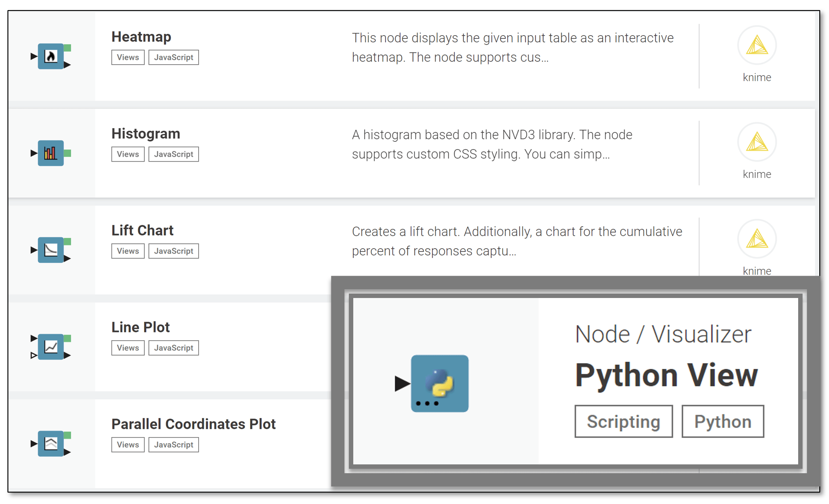Screen dimensions: 829x504
Task: Select the Python tag on Python View
Action: [722, 421]
